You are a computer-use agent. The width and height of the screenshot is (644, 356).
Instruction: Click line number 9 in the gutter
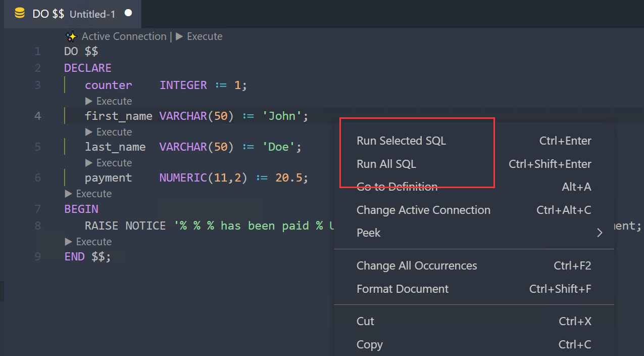38,256
